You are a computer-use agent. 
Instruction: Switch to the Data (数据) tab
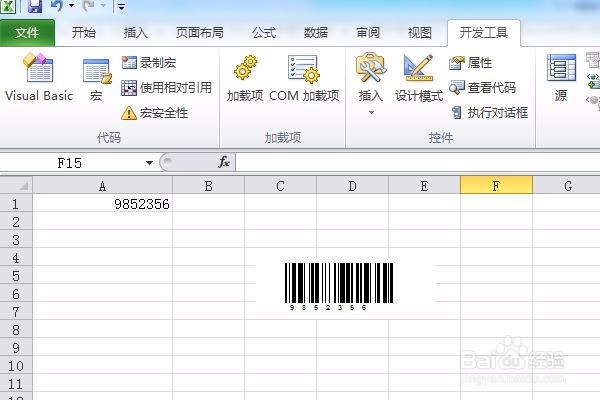(x=316, y=33)
